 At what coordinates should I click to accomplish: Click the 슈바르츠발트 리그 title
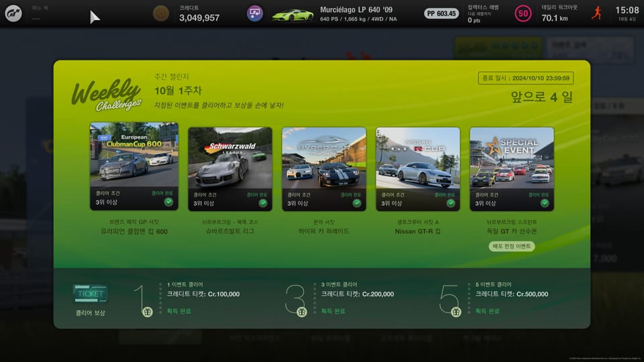(x=230, y=231)
